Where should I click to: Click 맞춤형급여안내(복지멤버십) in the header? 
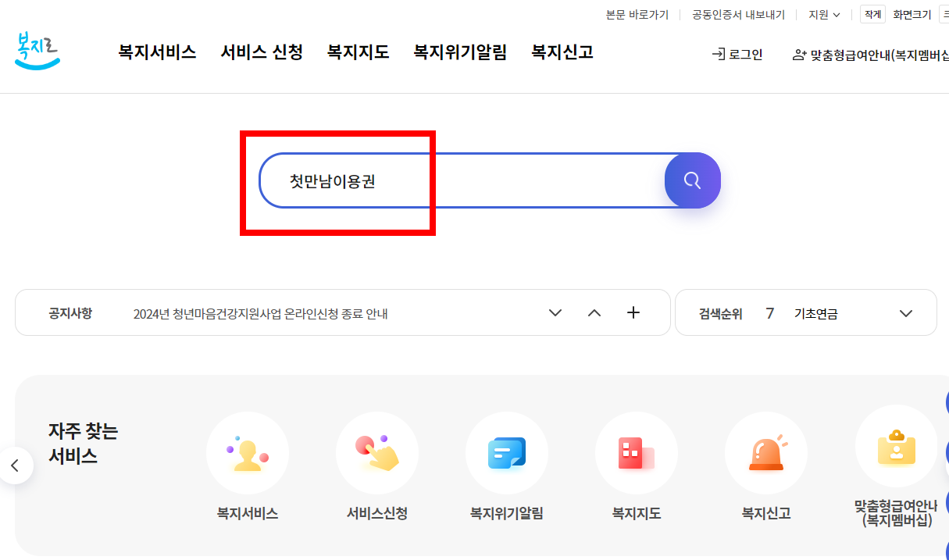click(x=871, y=55)
